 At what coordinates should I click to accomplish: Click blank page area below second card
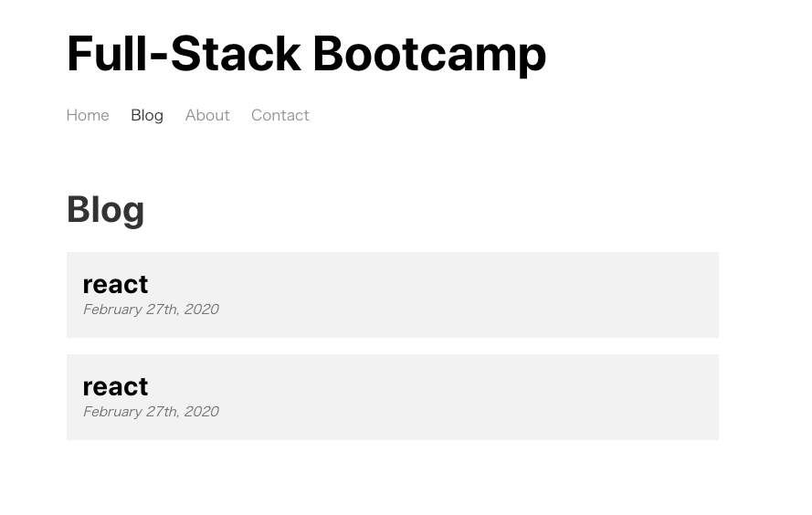[393, 478]
